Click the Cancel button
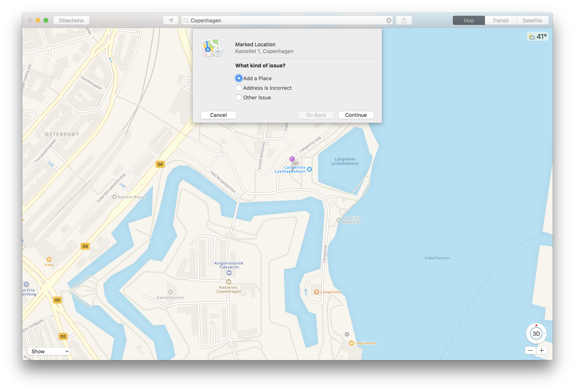Screen dimensions: 575x392 218,114
